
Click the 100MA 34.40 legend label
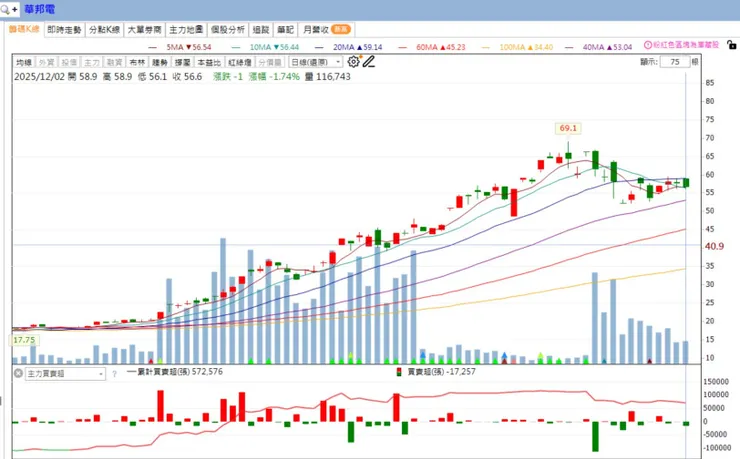tap(526, 47)
